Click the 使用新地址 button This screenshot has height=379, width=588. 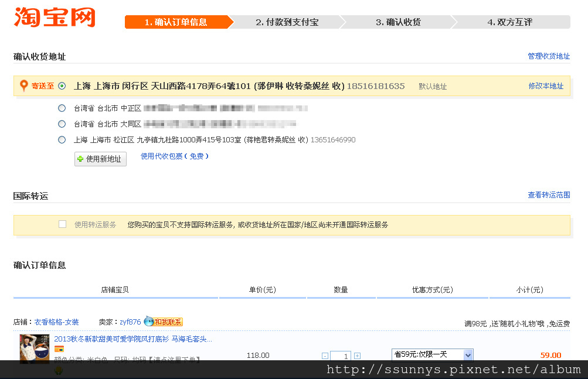coord(100,159)
